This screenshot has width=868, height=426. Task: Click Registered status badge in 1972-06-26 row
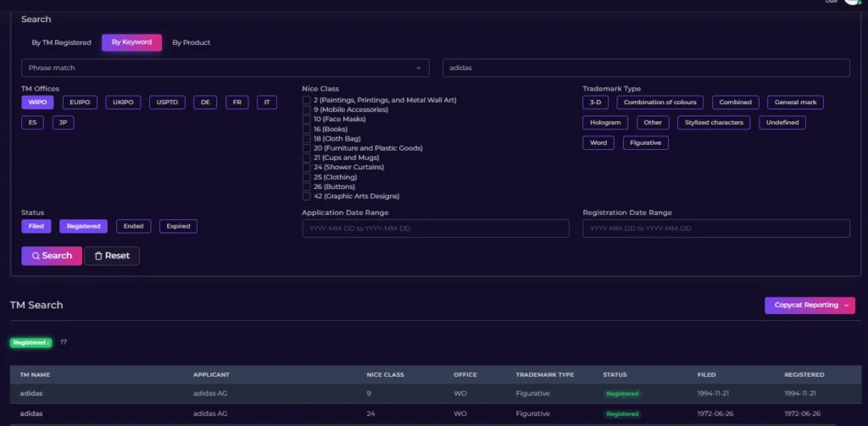[622, 414]
